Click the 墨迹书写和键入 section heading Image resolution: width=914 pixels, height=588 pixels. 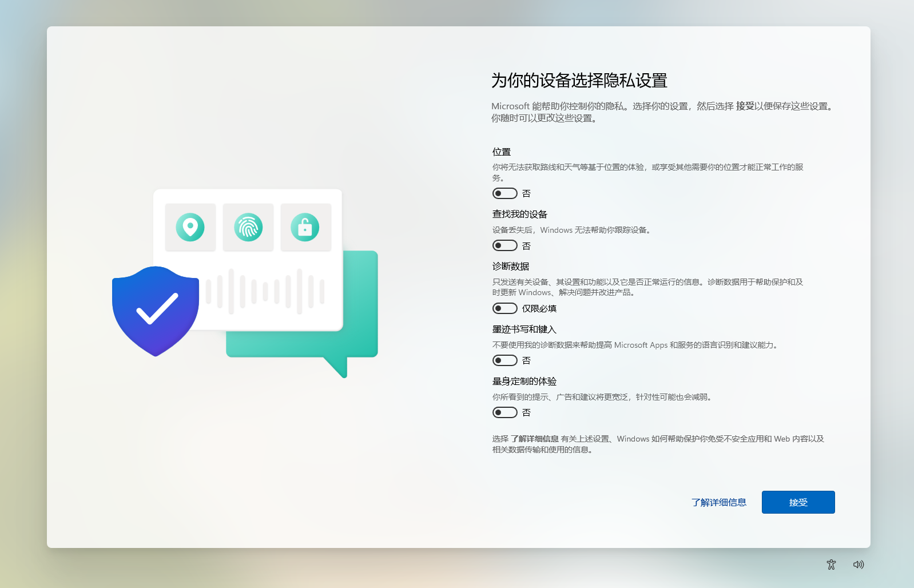click(524, 329)
